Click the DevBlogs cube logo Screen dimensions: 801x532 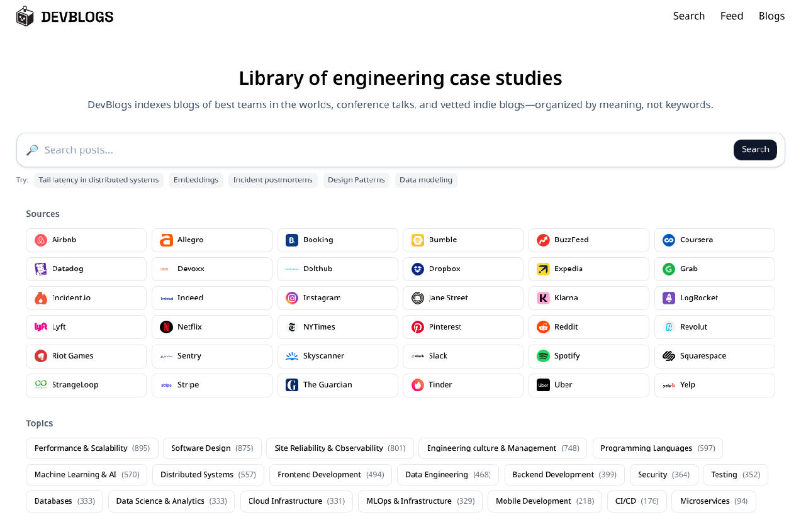(25, 16)
